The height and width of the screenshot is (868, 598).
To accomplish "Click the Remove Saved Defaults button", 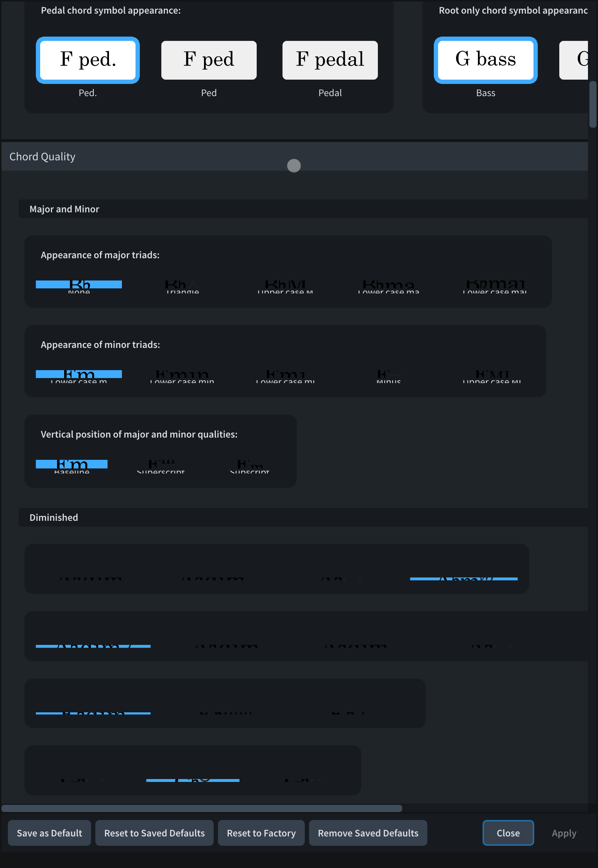I will (x=368, y=833).
